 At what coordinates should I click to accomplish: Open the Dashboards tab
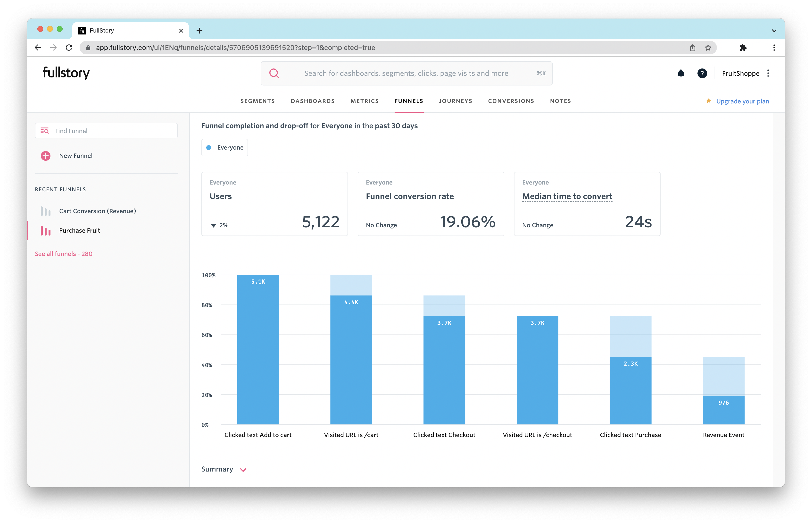[x=313, y=101]
